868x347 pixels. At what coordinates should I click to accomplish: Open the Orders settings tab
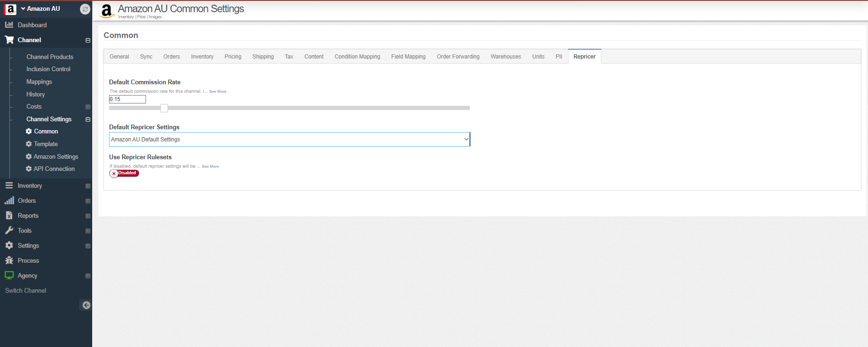[172, 57]
